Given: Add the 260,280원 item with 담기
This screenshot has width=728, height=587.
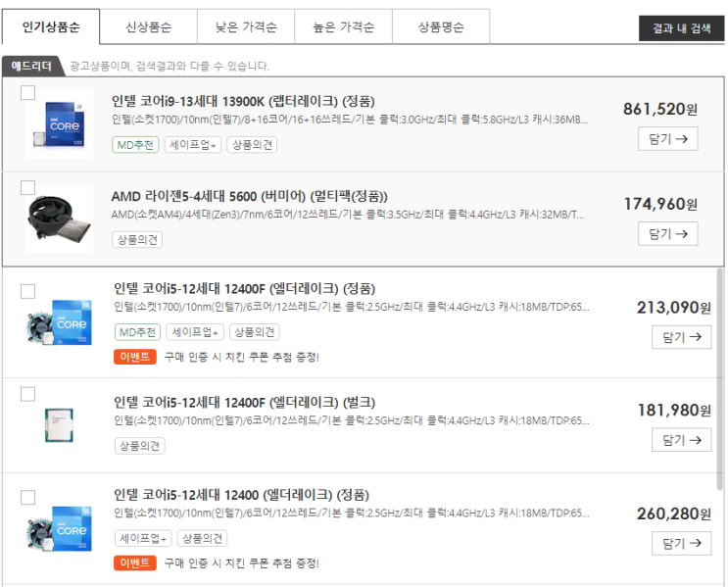Looking at the screenshot, I should pos(681,543).
